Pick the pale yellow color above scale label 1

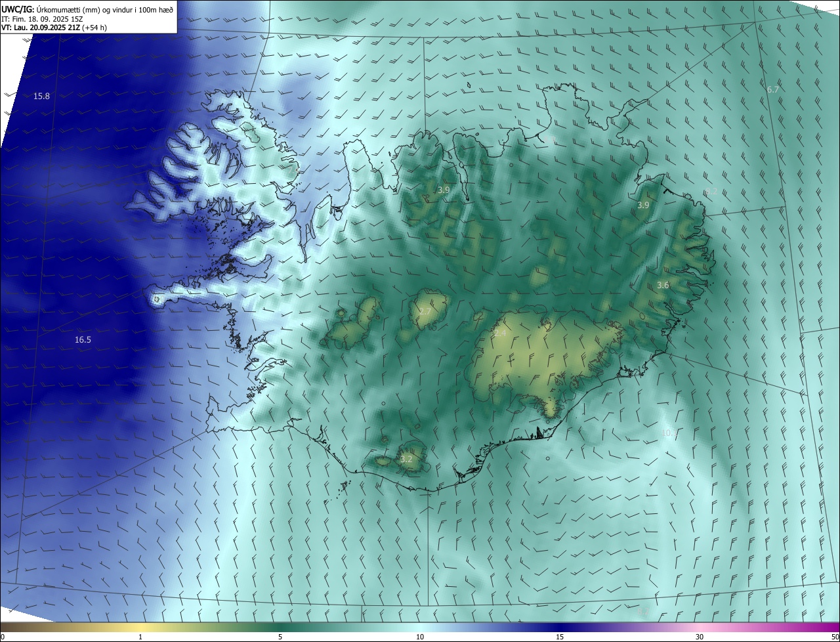pos(140,627)
